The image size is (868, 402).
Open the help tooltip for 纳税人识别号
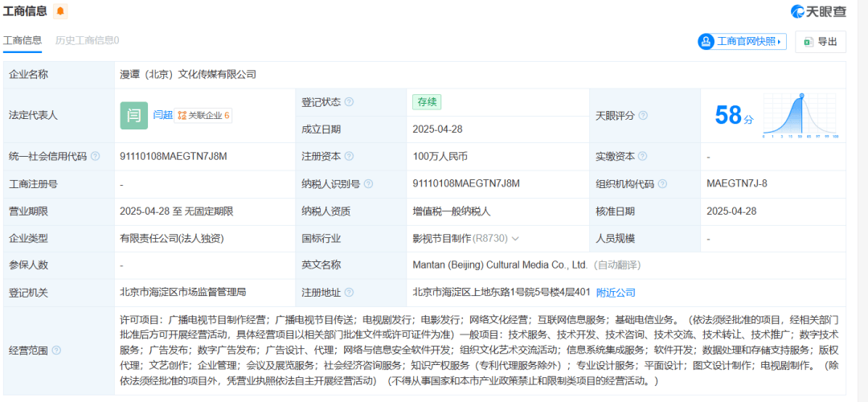(x=368, y=184)
